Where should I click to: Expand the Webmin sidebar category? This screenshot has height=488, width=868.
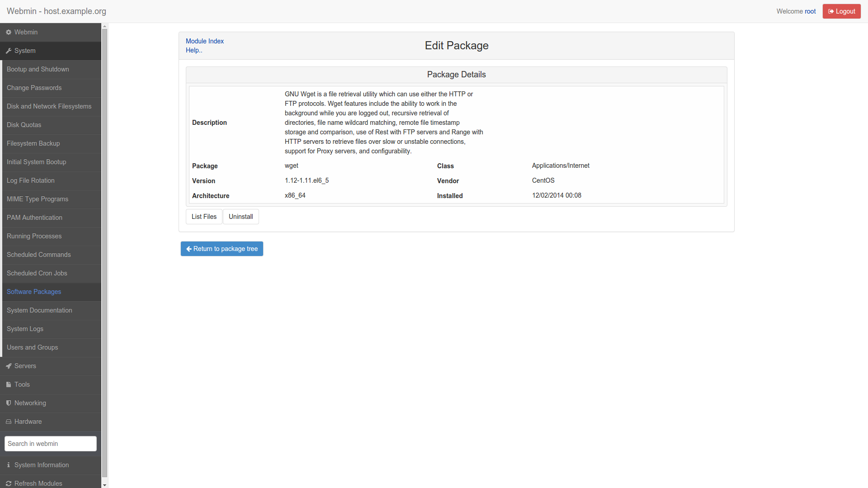(51, 32)
